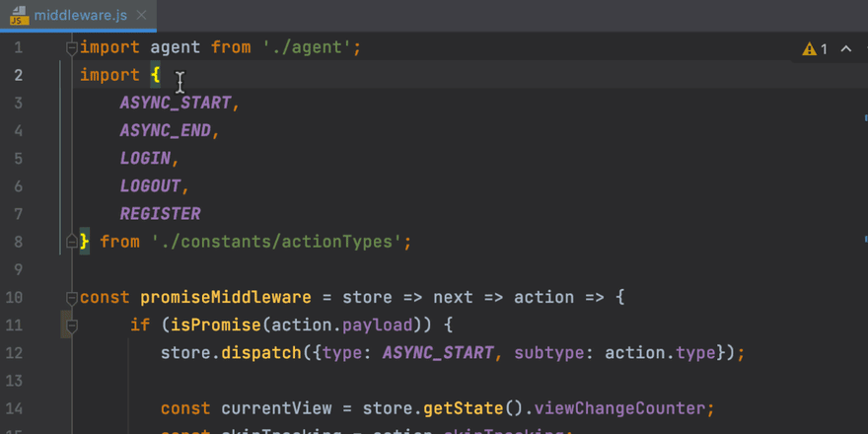Click line number 2 in the gutter

19,75
